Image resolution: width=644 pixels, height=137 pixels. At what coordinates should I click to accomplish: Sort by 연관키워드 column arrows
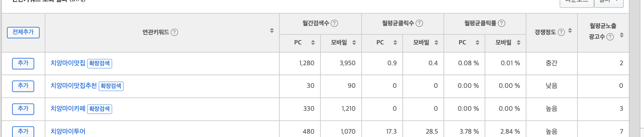point(272,31)
